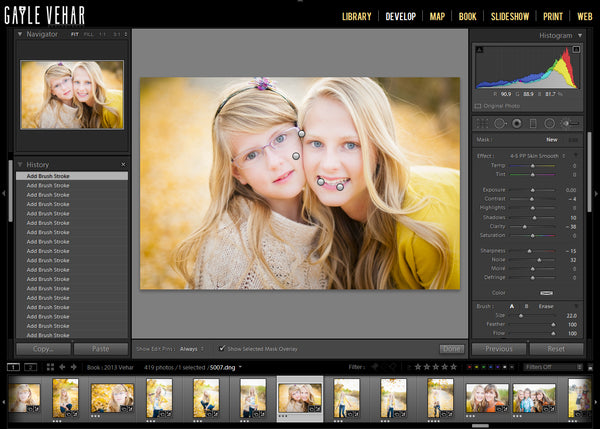Viewport: 600px width, 429px height.
Task: Collapse the Navigator panel
Action: [21, 34]
